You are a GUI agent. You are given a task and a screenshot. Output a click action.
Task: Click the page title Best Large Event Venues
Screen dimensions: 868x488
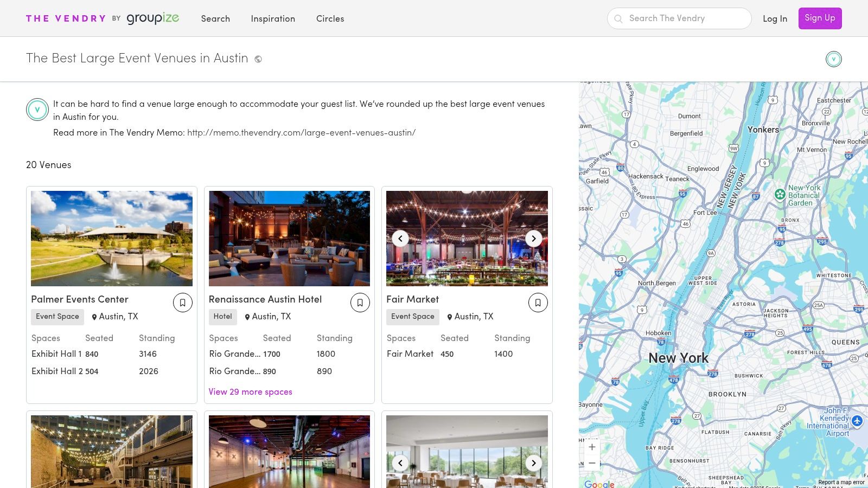tap(137, 59)
